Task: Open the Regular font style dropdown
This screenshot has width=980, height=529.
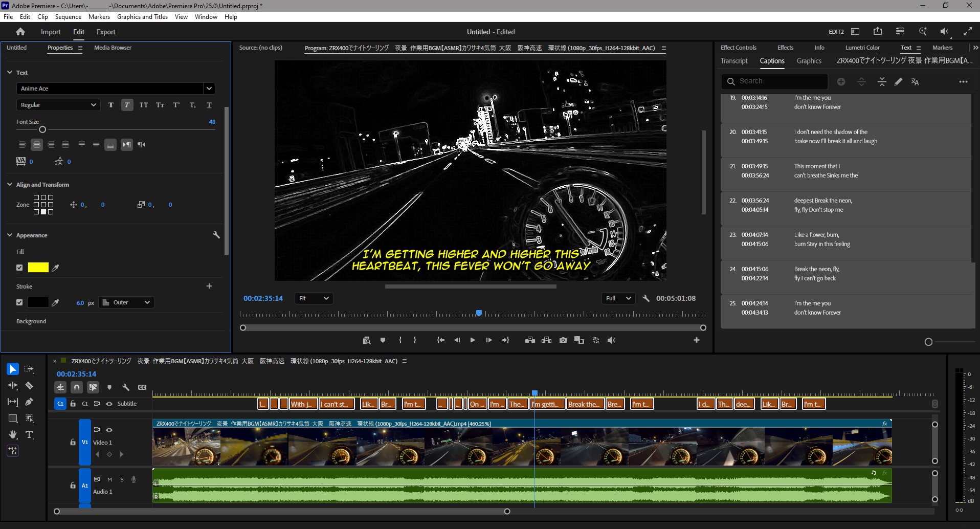Action: click(x=58, y=105)
